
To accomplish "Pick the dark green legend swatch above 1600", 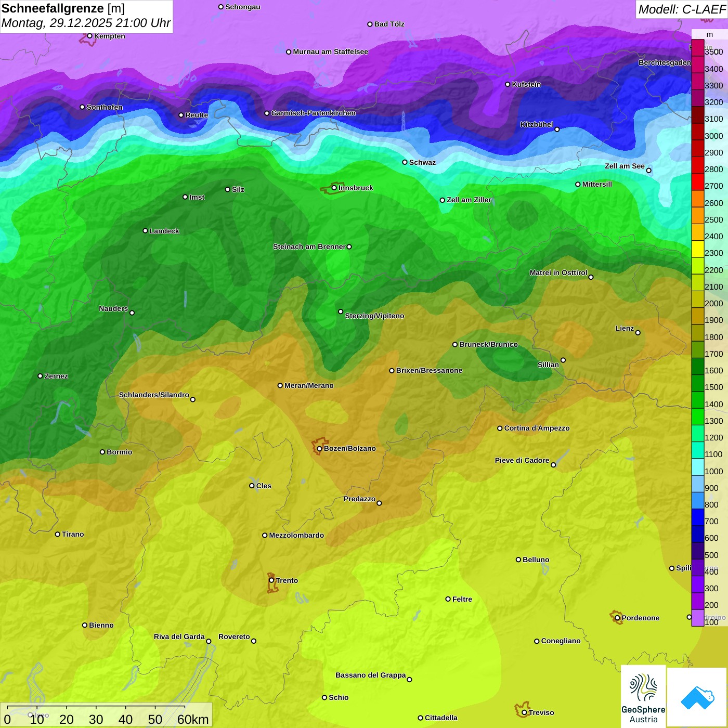I will [697, 366].
